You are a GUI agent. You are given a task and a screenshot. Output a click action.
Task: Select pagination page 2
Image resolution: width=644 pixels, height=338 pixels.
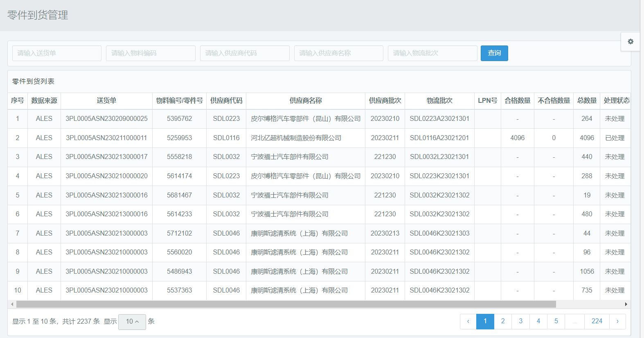[x=503, y=321]
